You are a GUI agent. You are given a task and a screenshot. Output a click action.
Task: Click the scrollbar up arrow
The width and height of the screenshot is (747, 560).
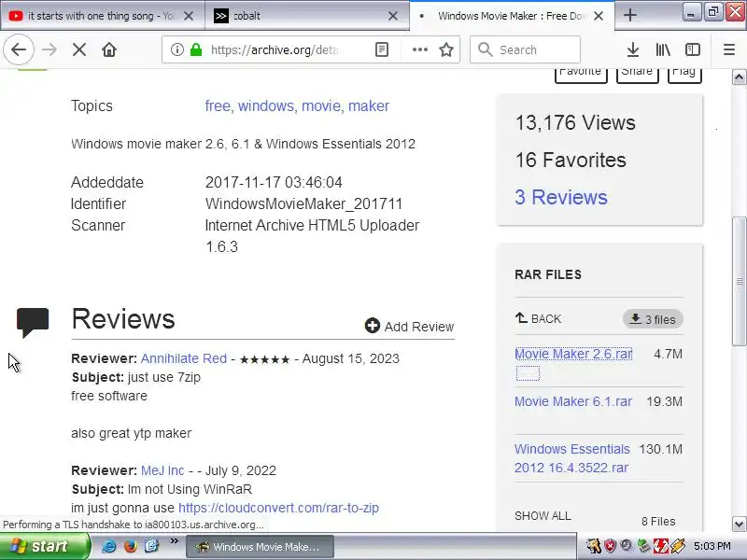pyautogui.click(x=739, y=77)
